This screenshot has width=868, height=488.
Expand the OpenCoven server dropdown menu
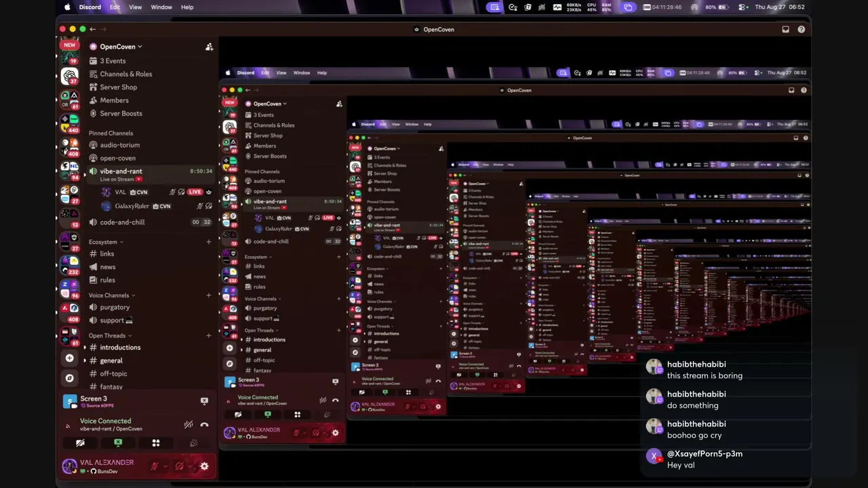coord(121,47)
